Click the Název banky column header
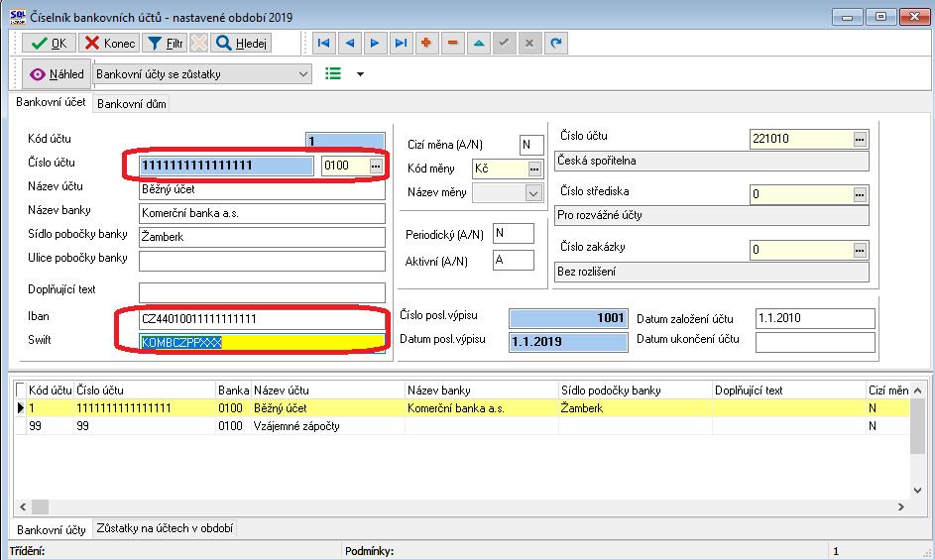Image resolution: width=935 pixels, height=560 pixels. point(481,391)
